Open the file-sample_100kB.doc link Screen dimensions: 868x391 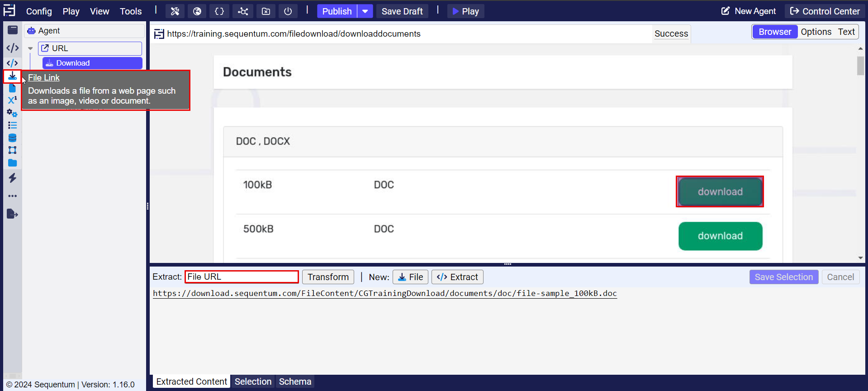point(385,293)
